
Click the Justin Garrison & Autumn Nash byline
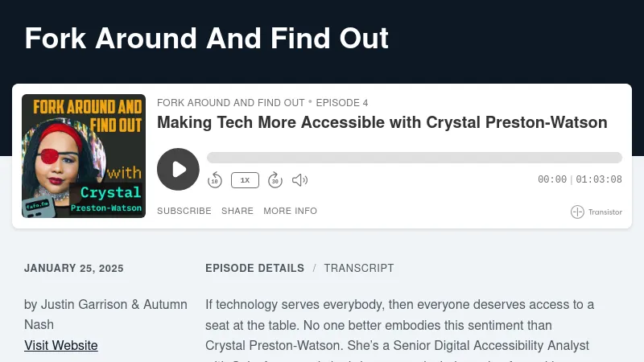105,314
